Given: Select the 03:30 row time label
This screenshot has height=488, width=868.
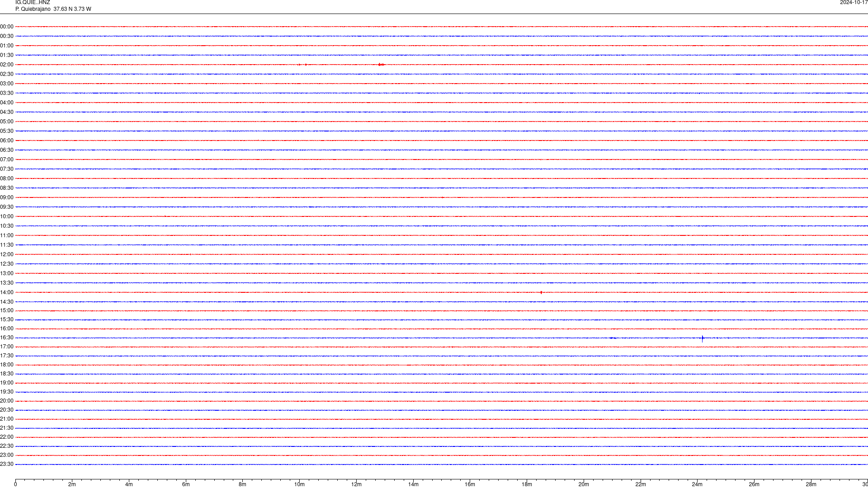Looking at the screenshot, I should click(x=7, y=93).
